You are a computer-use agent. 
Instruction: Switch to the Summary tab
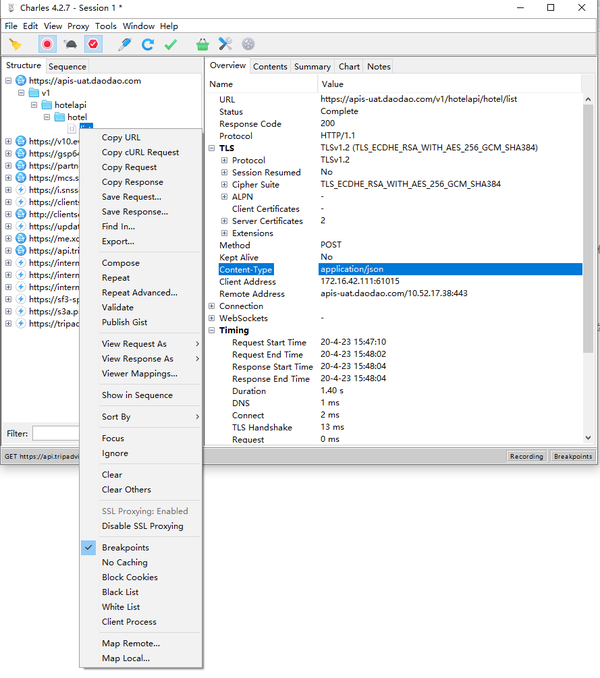point(312,67)
